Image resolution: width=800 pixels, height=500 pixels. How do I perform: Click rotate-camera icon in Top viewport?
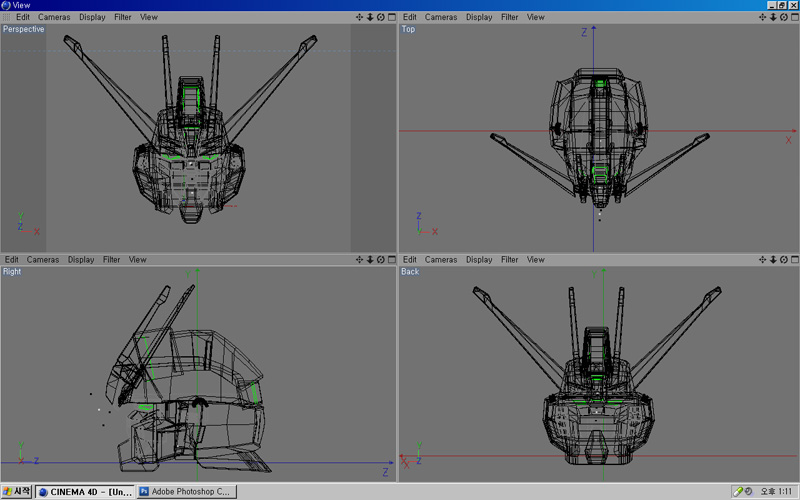(x=784, y=17)
